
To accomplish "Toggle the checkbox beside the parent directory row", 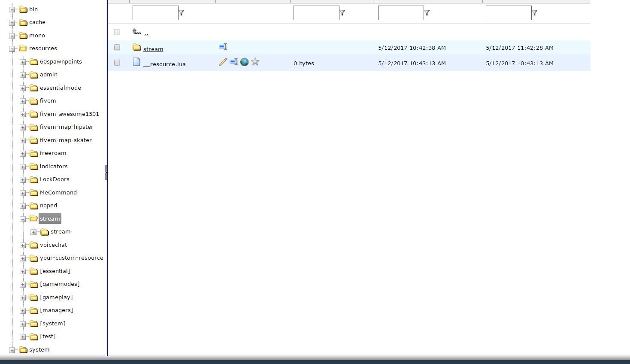I will tap(117, 32).
